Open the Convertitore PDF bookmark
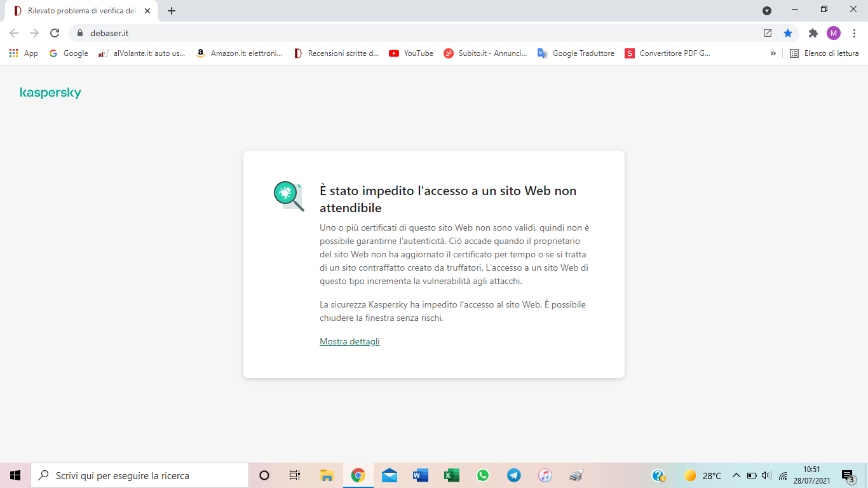The image size is (868, 488). click(668, 53)
